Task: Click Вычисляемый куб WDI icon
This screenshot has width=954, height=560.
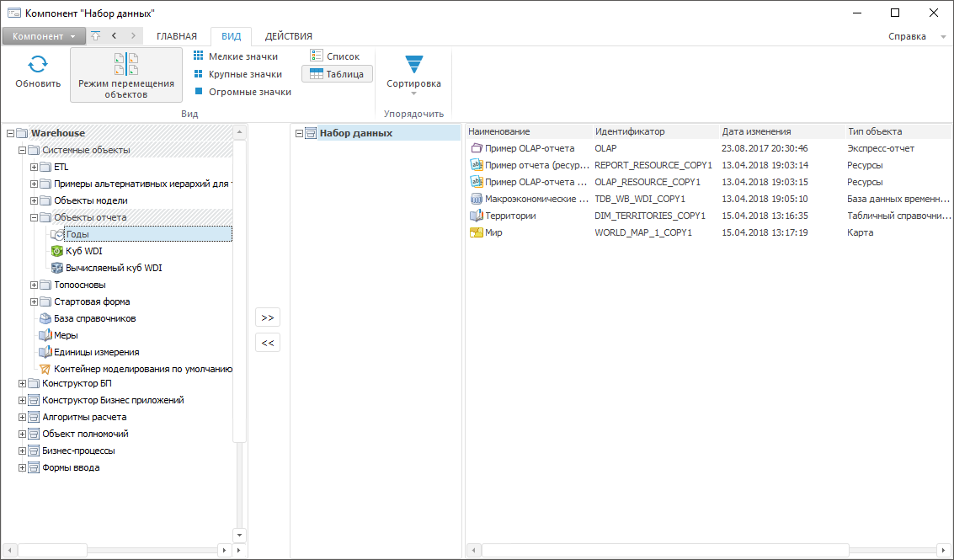Action: click(57, 268)
